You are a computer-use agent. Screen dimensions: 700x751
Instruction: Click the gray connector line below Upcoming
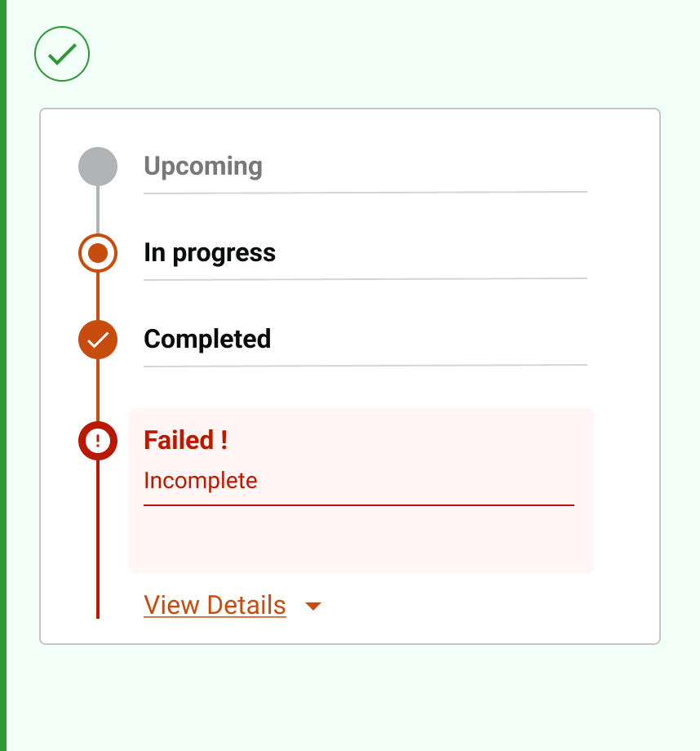pos(98,210)
